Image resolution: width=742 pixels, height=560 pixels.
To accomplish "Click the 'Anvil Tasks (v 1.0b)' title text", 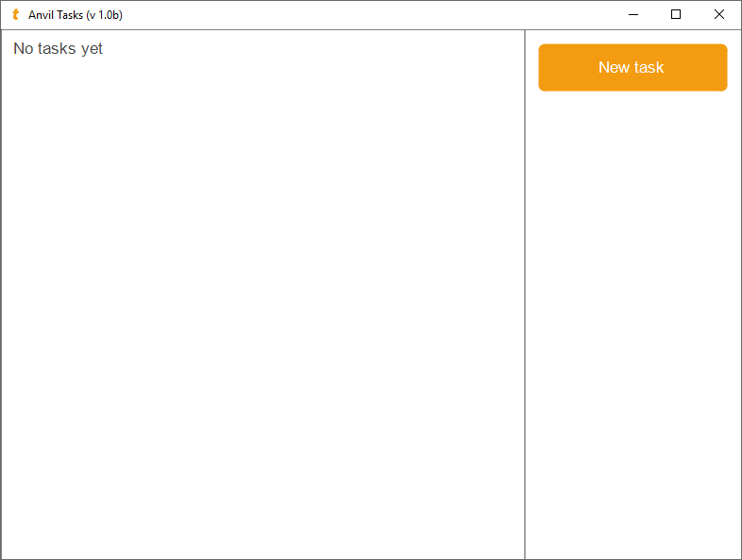I will (x=76, y=15).
